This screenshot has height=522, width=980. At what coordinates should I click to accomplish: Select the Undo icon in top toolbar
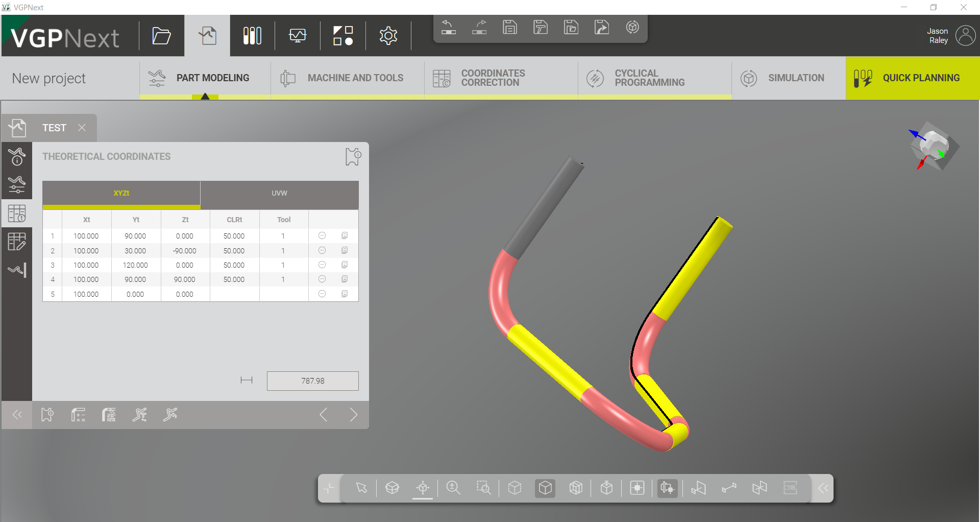[x=449, y=28]
